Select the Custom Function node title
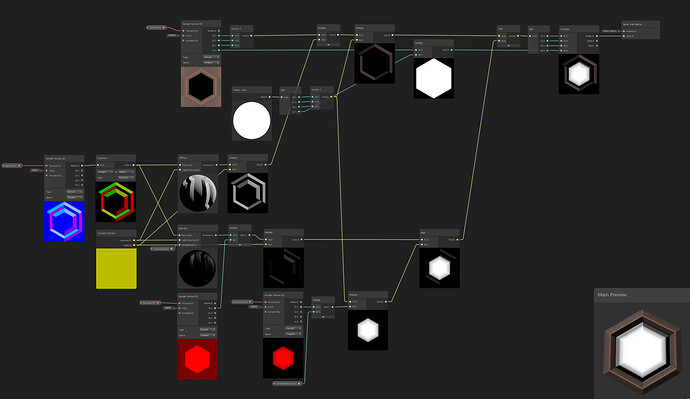The image size is (690, 399). 106,233
